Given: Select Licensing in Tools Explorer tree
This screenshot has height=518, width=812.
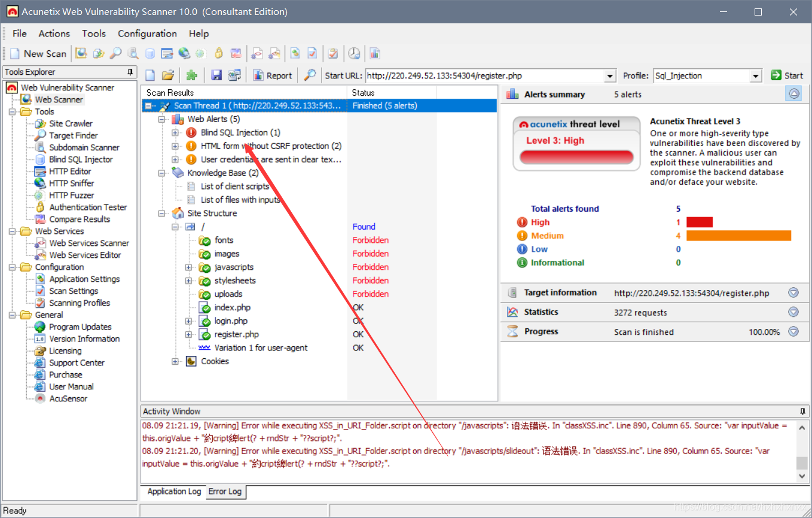Looking at the screenshot, I should pos(65,351).
